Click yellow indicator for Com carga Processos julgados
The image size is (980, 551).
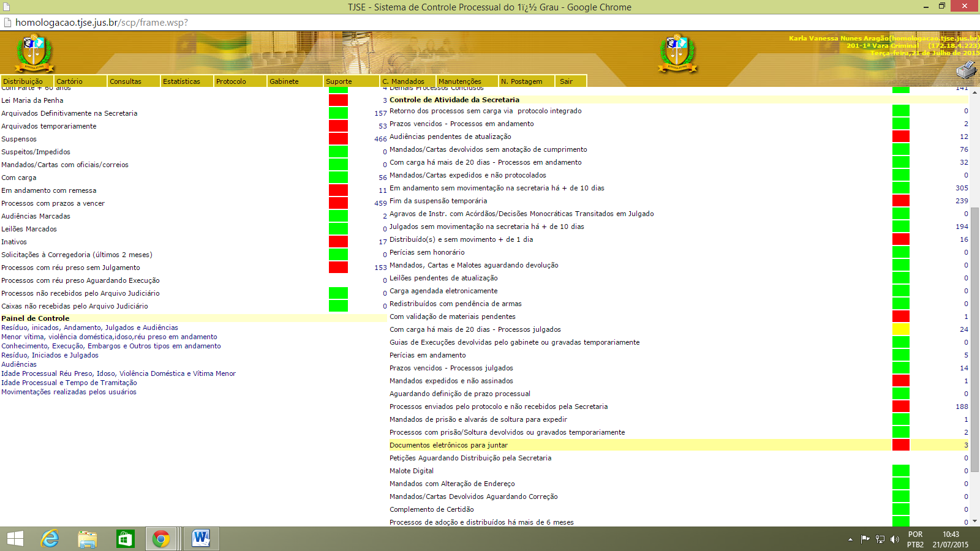[x=900, y=329]
